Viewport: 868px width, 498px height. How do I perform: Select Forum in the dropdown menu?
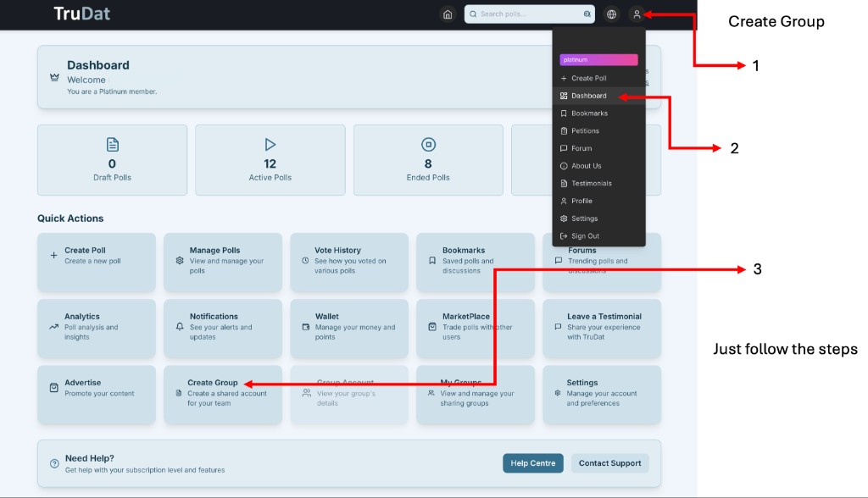599,148
